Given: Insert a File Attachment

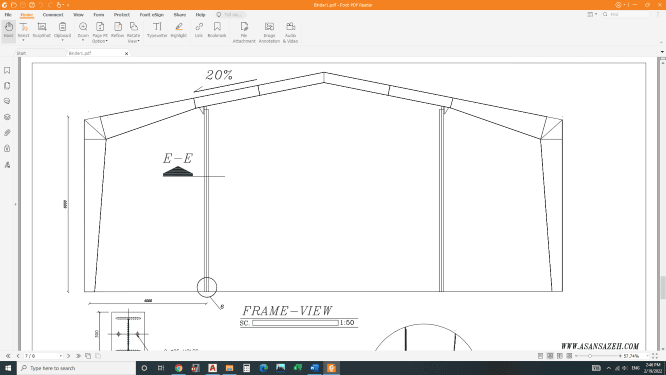Looking at the screenshot, I should coord(244,32).
